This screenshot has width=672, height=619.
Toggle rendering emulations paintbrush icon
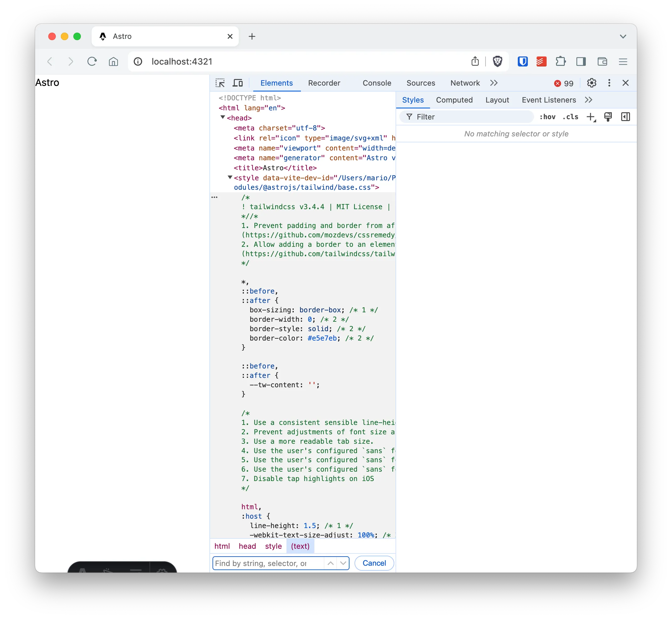point(608,117)
